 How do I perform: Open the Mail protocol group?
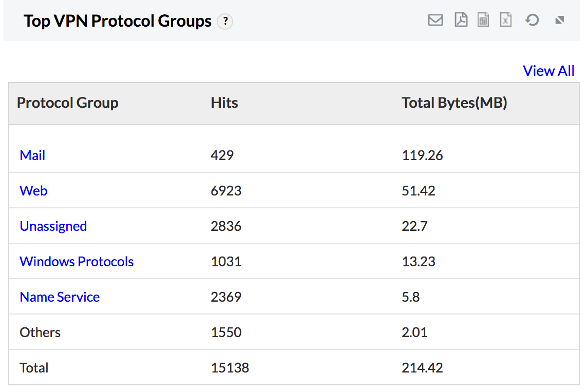32,155
